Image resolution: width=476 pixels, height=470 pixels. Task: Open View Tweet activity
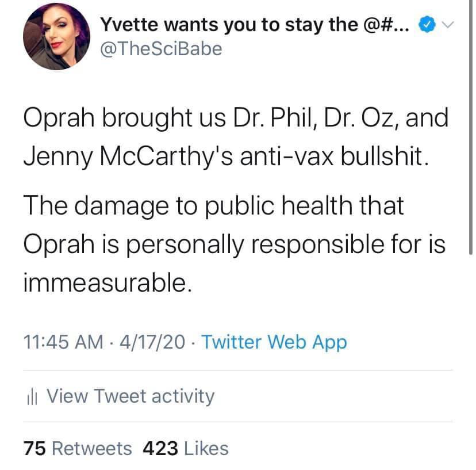pos(130,396)
